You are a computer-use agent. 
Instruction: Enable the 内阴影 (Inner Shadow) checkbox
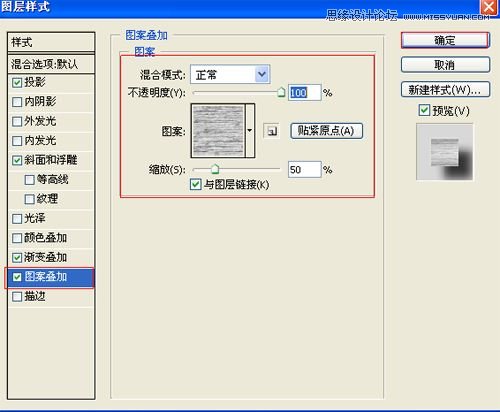(x=17, y=102)
